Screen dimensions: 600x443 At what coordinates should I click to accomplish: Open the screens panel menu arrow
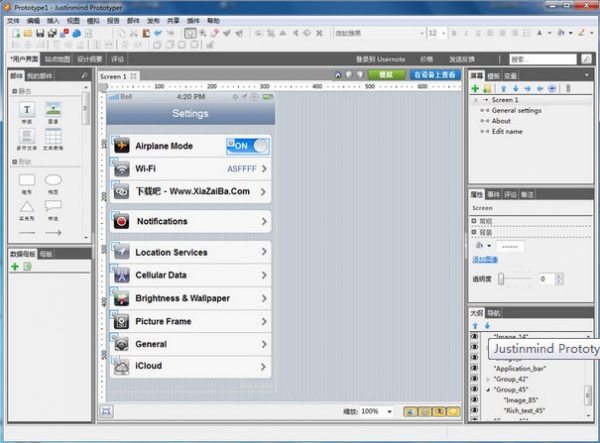pyautogui.click(x=587, y=75)
